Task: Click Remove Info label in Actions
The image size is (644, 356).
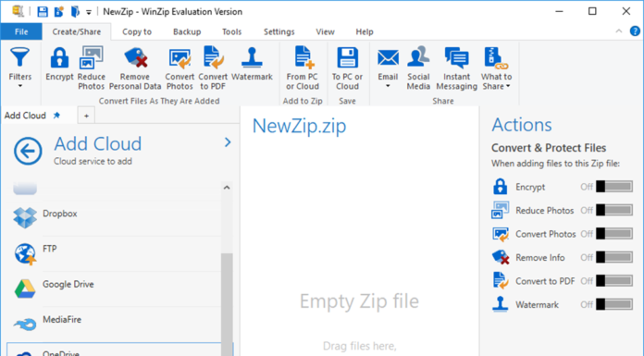Action: pos(540,257)
